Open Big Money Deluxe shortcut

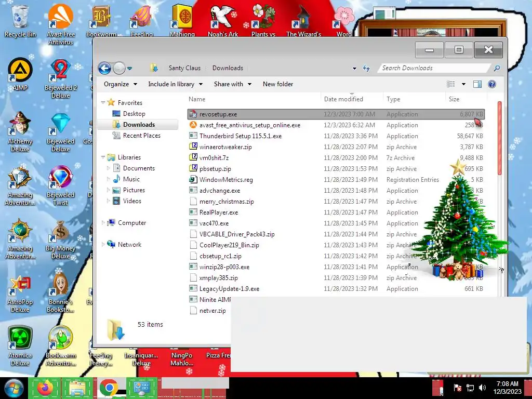point(61,239)
